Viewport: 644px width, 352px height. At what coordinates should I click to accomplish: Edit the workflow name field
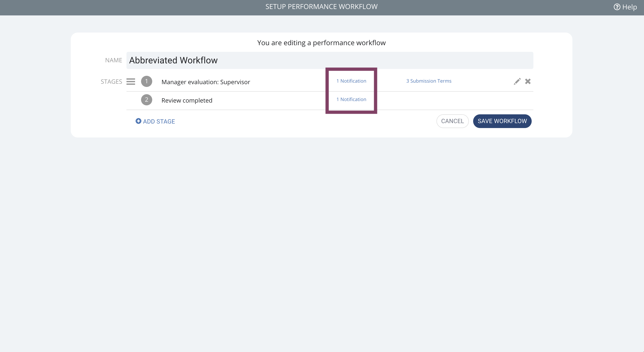coord(330,60)
